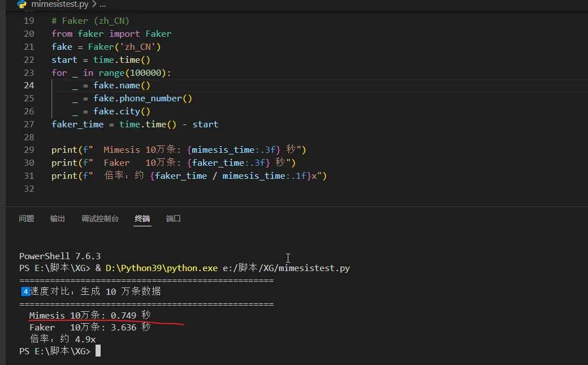This screenshot has height=365, width=588.
Task: Click fake.phone_number() on line 25
Action: (142, 98)
